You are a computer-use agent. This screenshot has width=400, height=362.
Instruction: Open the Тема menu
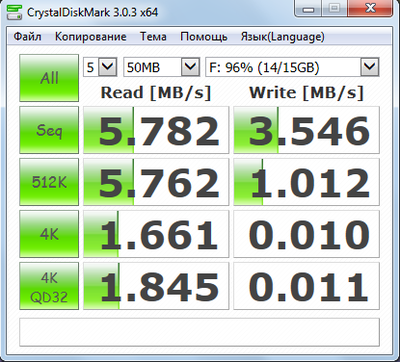pyautogui.click(x=153, y=36)
